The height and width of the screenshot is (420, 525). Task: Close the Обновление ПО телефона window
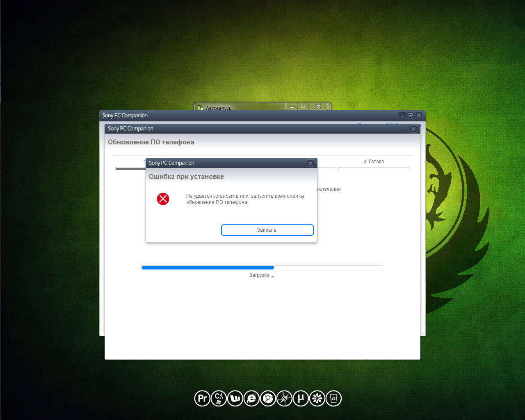(413, 129)
